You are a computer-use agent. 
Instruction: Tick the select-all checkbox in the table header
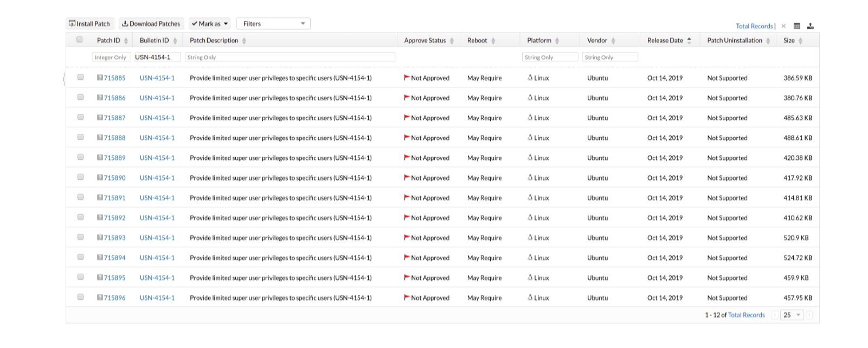[x=80, y=40]
